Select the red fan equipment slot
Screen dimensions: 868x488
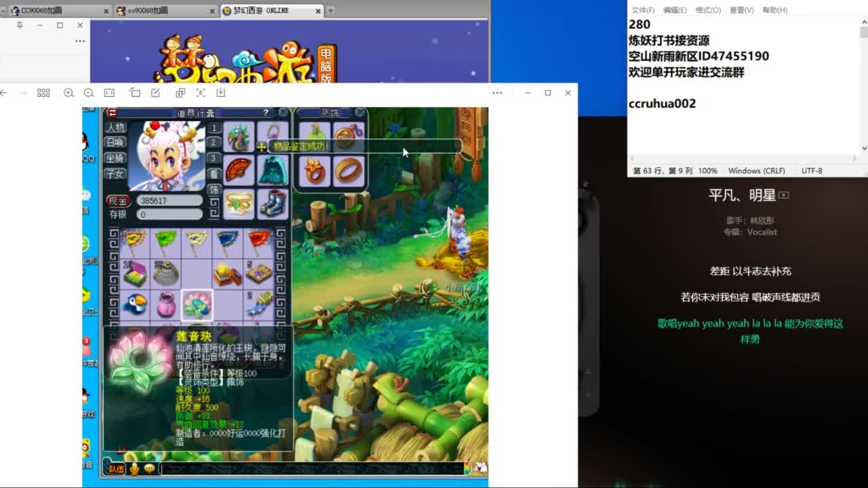tap(239, 170)
